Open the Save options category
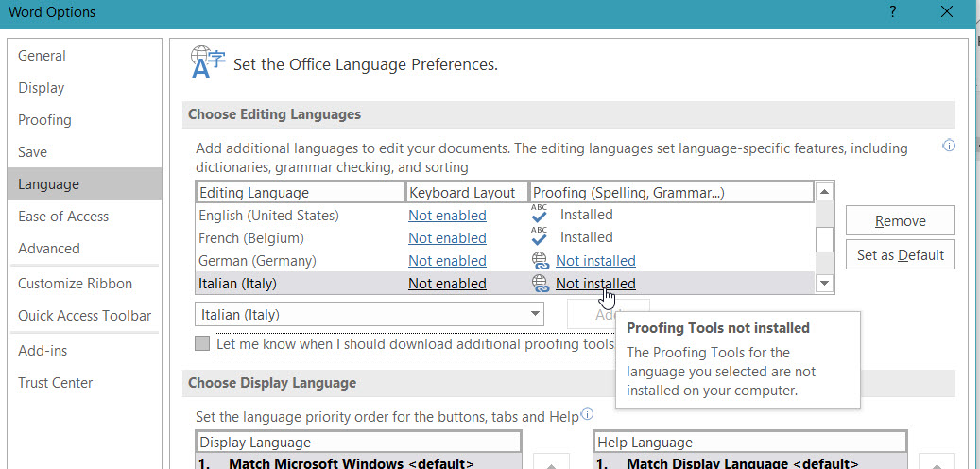 point(84,152)
